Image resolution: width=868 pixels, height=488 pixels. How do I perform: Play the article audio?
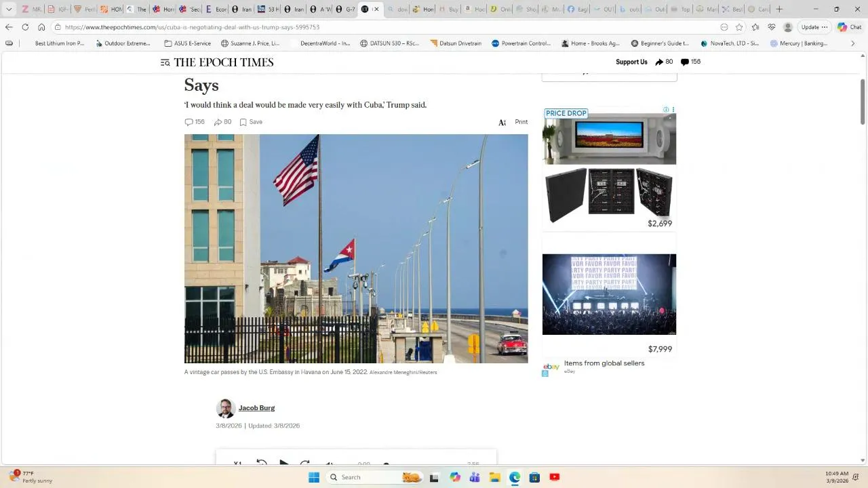click(x=284, y=464)
